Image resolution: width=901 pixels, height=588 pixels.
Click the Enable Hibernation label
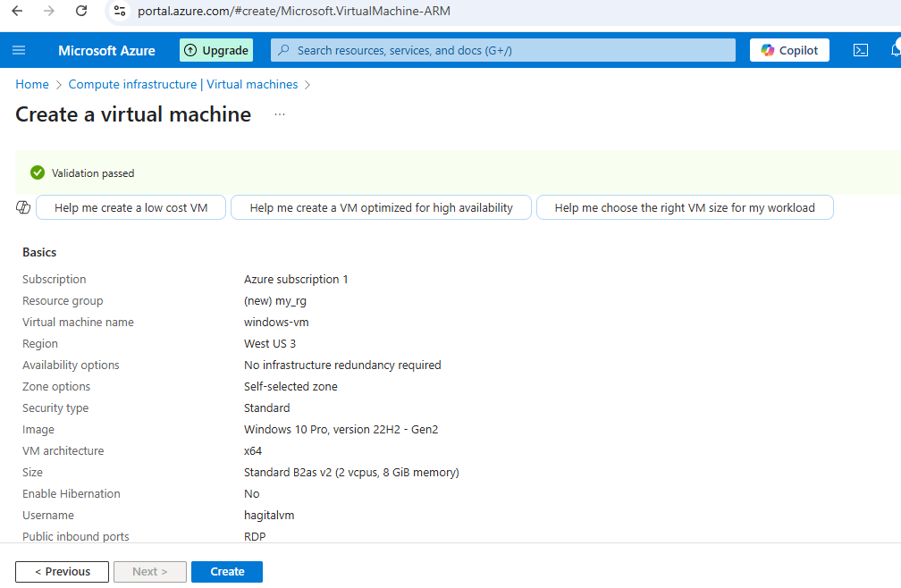coord(72,494)
